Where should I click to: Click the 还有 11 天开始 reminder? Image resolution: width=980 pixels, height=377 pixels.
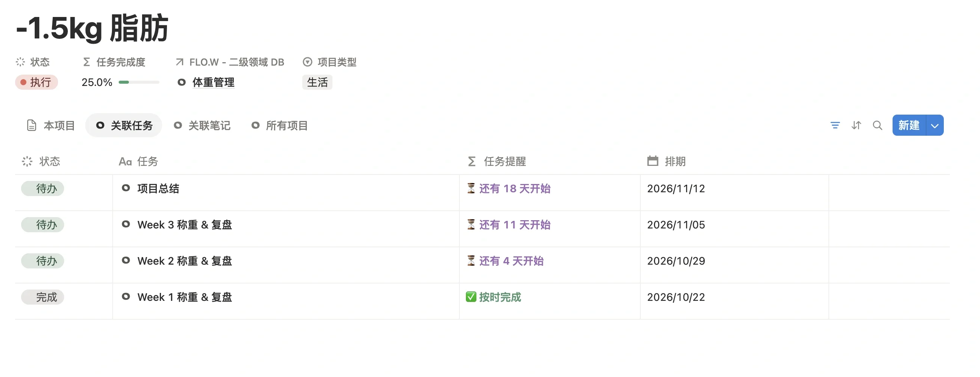tap(514, 224)
